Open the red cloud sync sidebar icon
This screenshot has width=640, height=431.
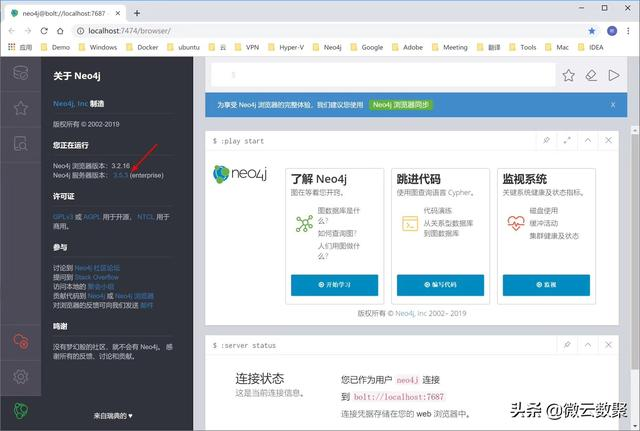(20, 341)
